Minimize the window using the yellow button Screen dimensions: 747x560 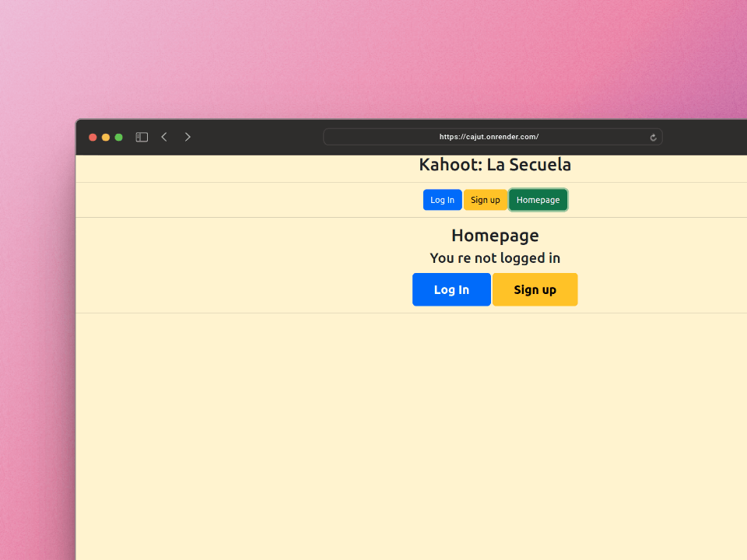coord(106,137)
